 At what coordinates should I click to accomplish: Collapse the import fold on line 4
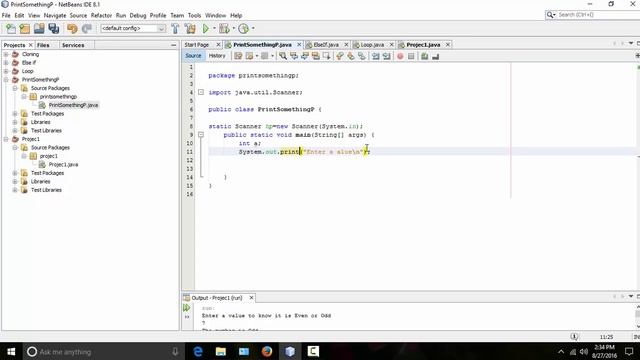[201, 92]
